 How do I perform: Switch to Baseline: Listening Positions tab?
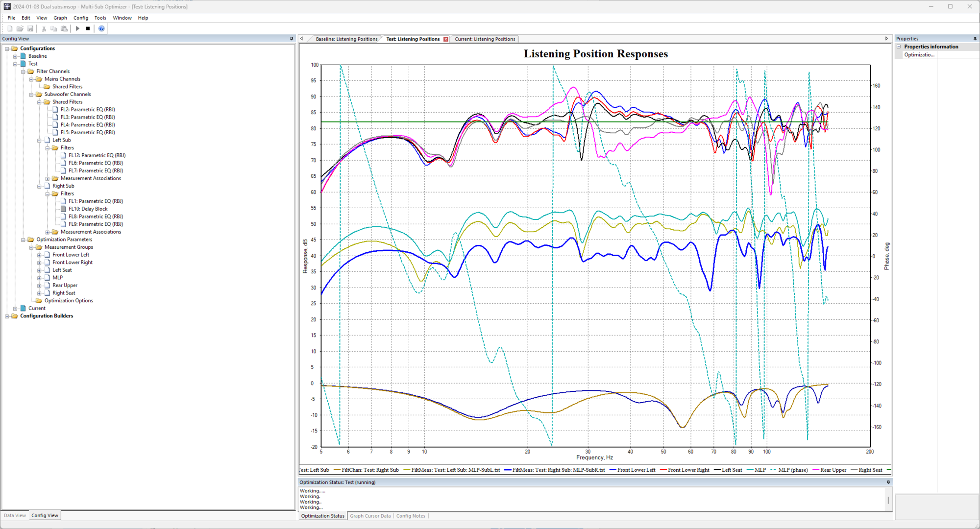(346, 39)
